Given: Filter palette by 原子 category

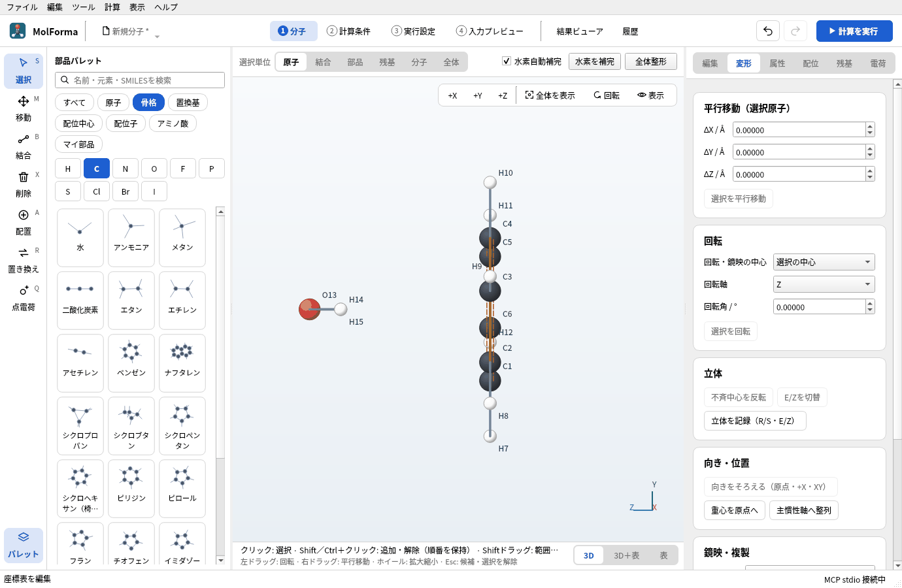Looking at the screenshot, I should [113, 103].
